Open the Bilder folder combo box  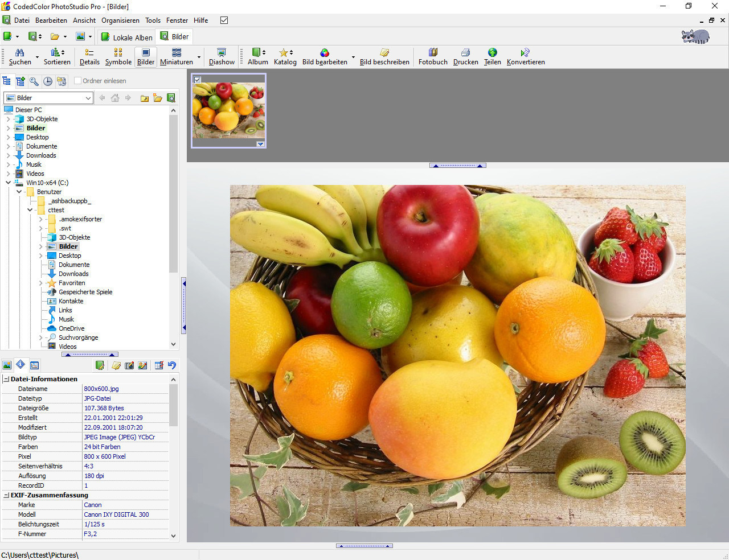pyautogui.click(x=48, y=98)
